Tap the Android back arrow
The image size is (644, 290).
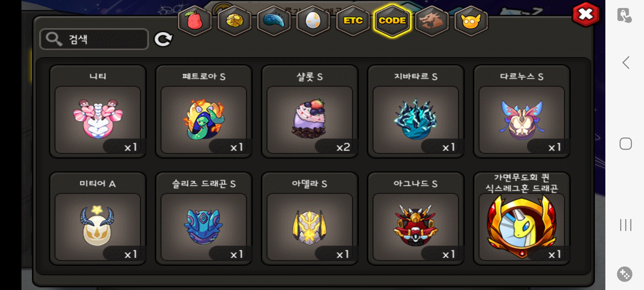click(626, 63)
